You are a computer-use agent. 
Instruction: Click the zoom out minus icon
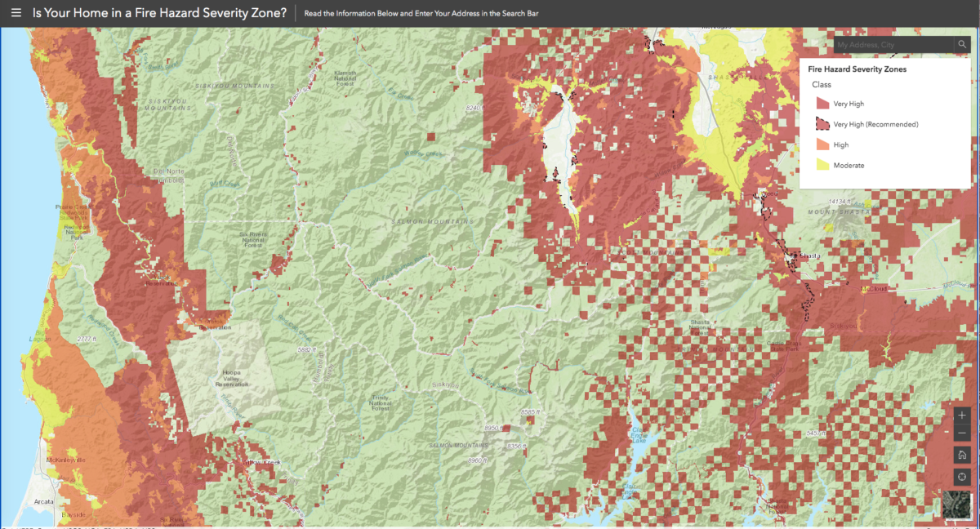[962, 434]
